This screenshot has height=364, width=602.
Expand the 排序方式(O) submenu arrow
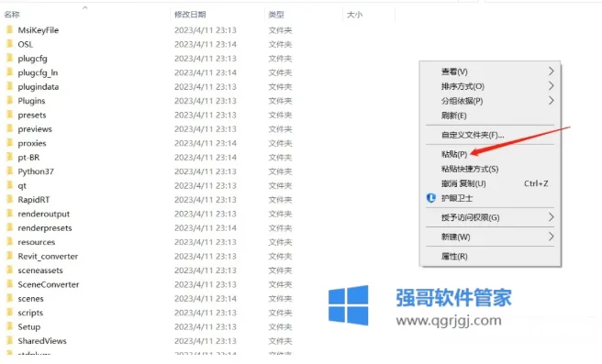click(552, 85)
